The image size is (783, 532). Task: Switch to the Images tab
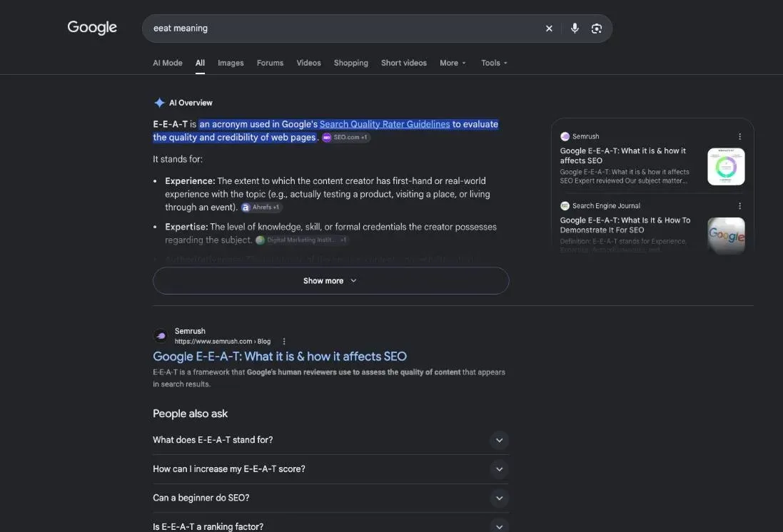coord(231,63)
